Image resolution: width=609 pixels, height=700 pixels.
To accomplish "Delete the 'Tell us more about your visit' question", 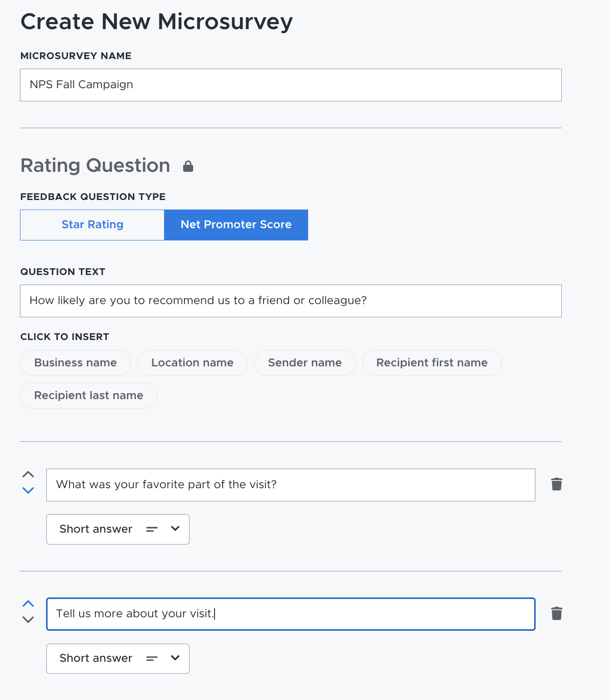I will [x=557, y=613].
